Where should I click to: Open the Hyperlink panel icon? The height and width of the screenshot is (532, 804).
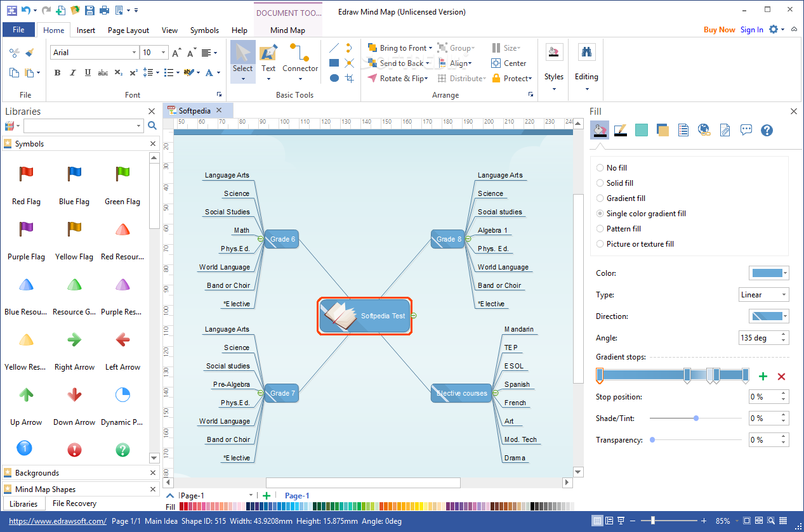[704, 130]
